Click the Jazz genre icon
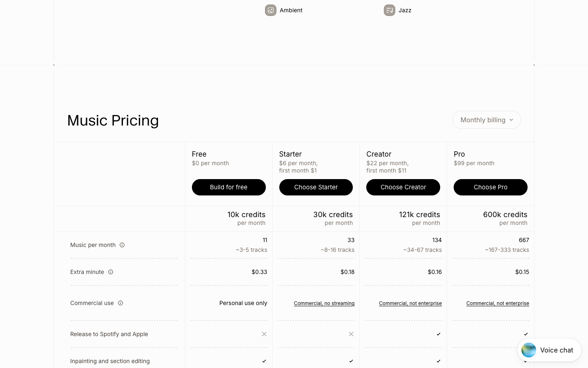This screenshot has width=588, height=368. [390, 10]
